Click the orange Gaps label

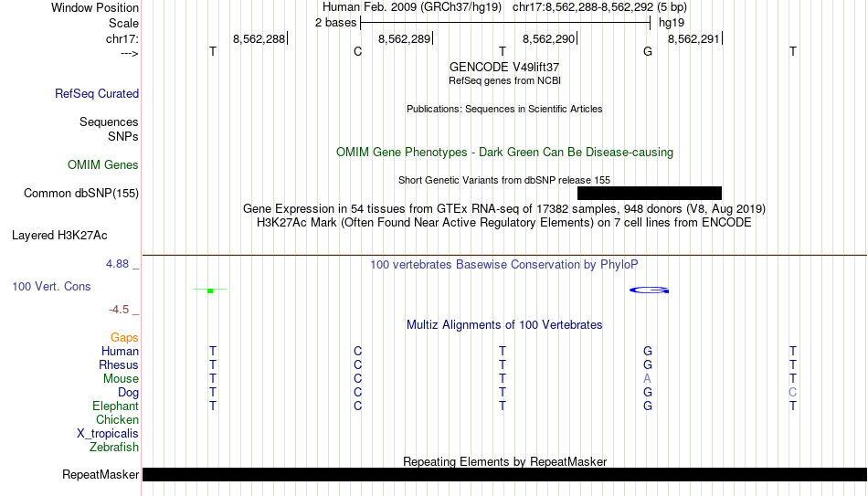click(124, 338)
